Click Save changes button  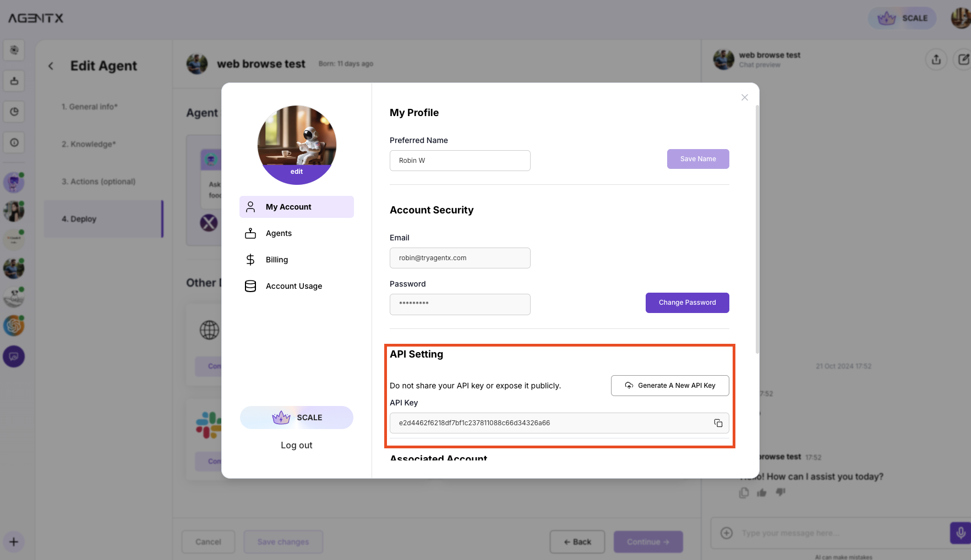[283, 542]
